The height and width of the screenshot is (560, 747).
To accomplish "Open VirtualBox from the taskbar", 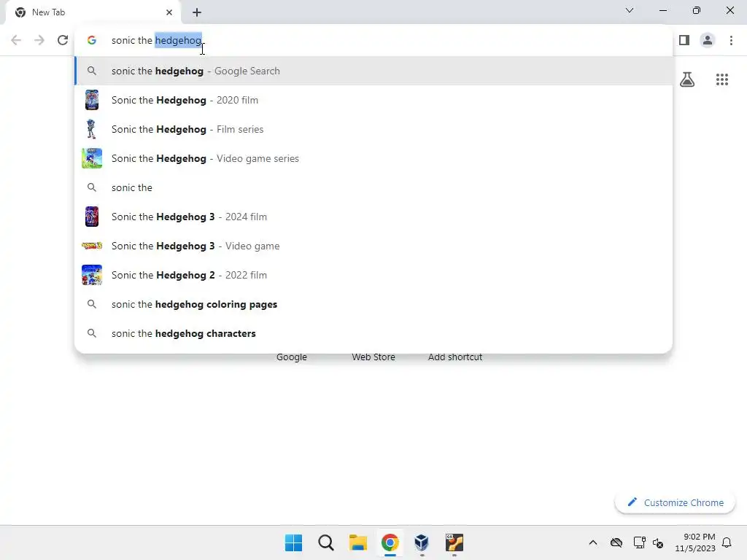I will click(422, 542).
